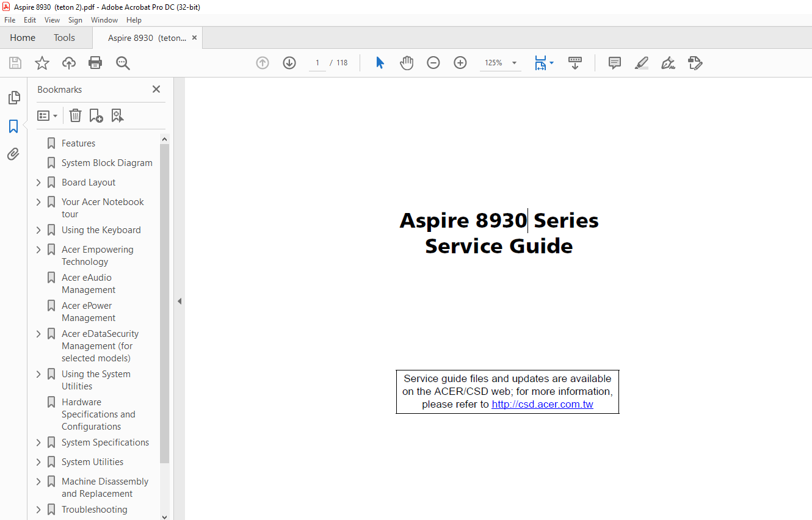The image size is (812, 520).
Task: Jump to Hardware Specifications and Configurations bookmark
Action: 98,414
